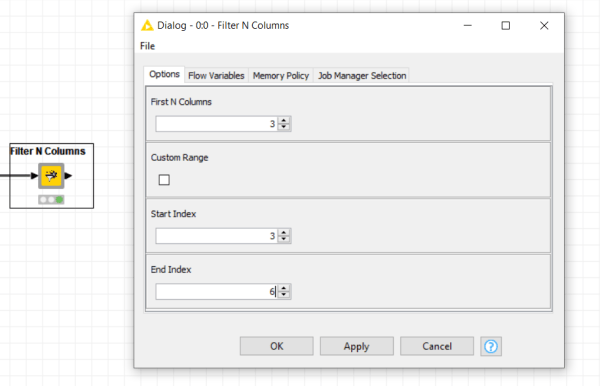Focus the Start Index input field
Screen dimensions: 600x386
point(217,236)
